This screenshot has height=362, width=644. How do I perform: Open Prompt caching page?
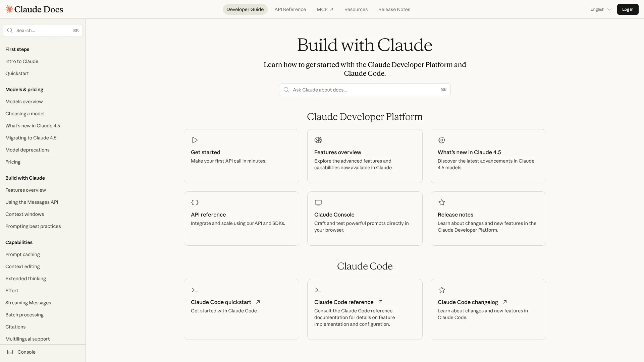coord(22,254)
